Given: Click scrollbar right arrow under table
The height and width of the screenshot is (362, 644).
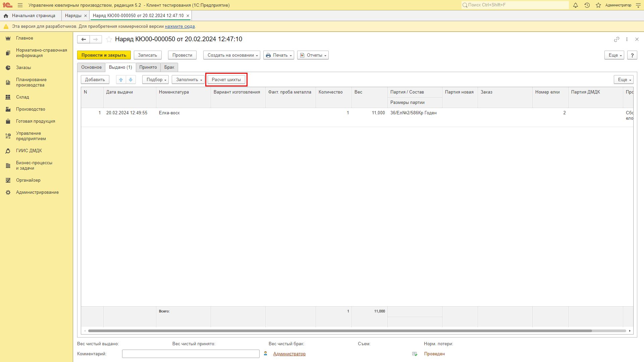Looking at the screenshot, I should tap(630, 331).
